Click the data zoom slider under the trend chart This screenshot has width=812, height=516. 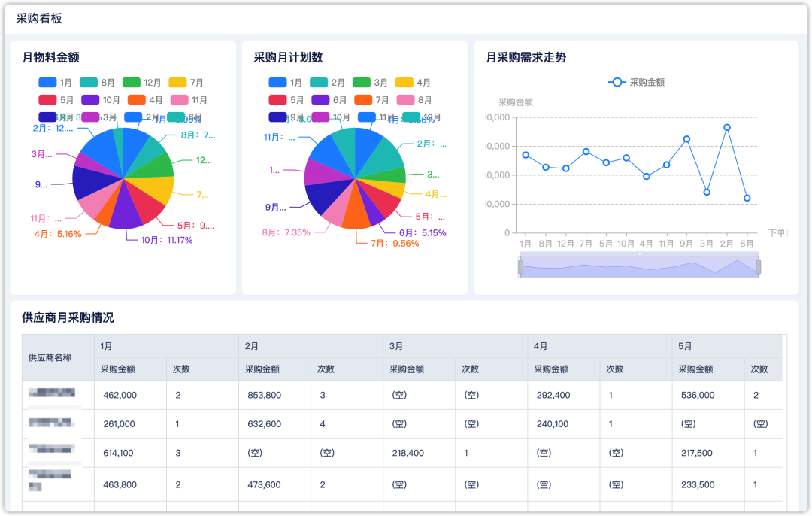click(639, 265)
